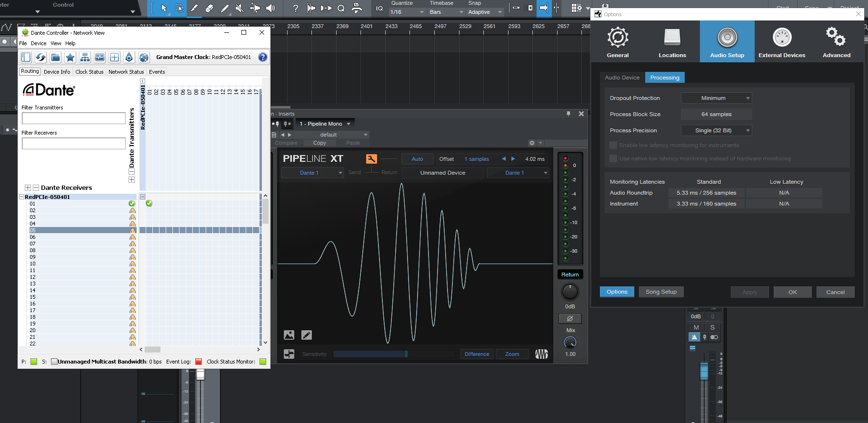Open Dante Controller View menu
868x423 pixels.
point(56,43)
